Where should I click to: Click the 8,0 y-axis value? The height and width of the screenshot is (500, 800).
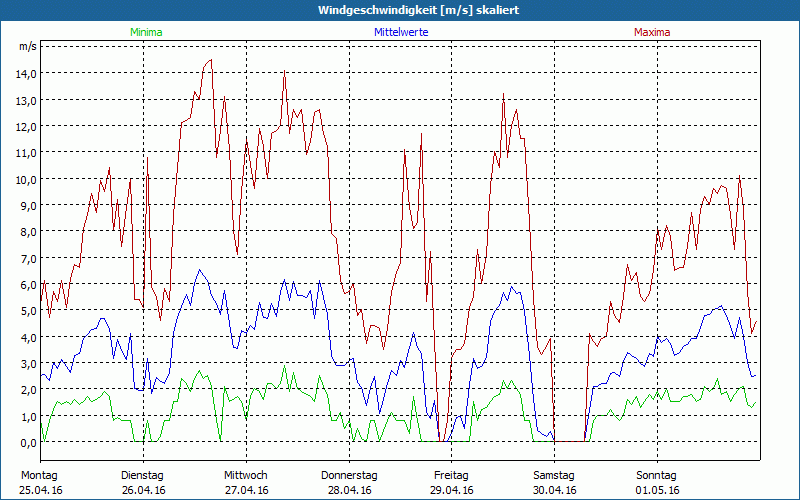point(28,232)
